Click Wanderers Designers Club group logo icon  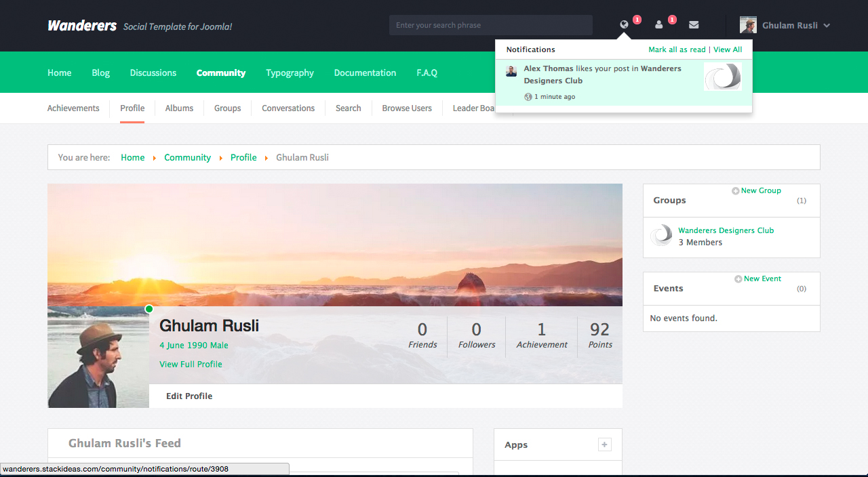661,236
